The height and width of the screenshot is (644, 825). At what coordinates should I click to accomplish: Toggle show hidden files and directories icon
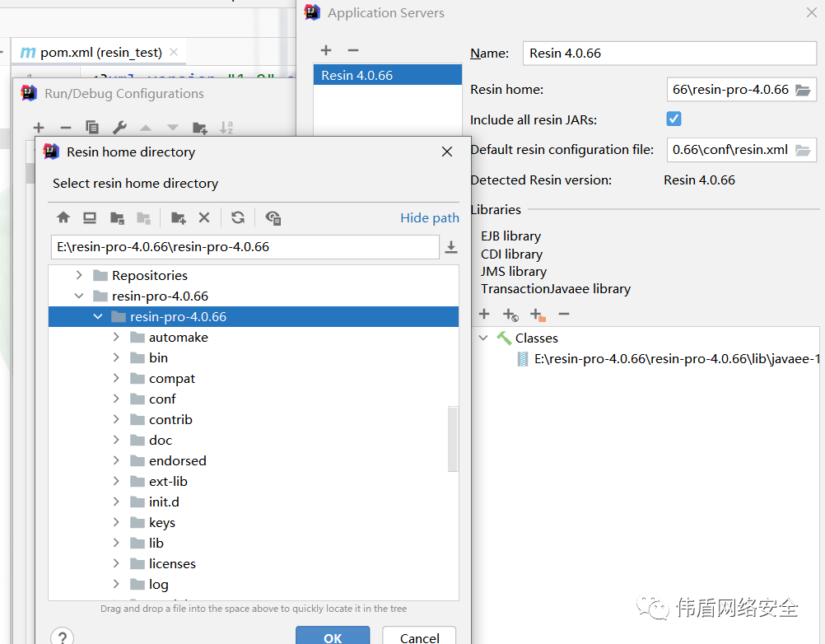pos(273,217)
